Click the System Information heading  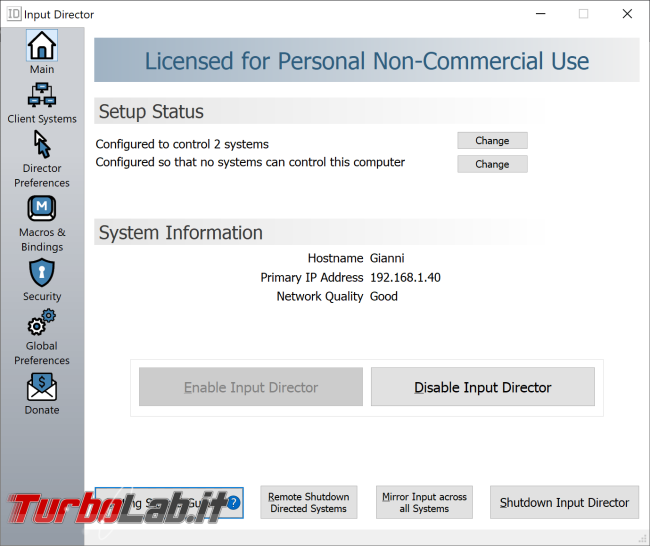point(181,233)
